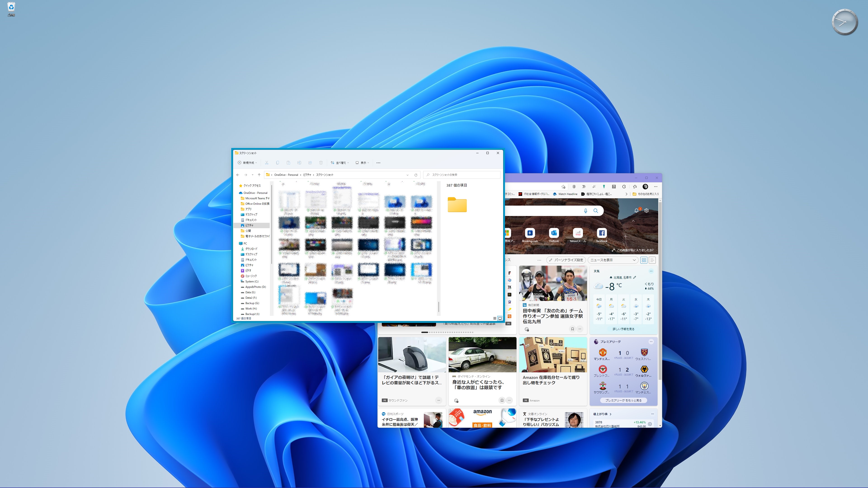The image size is (868, 488).
Task: Click the Paste clipboard icon in Explorer
Action: [288, 163]
